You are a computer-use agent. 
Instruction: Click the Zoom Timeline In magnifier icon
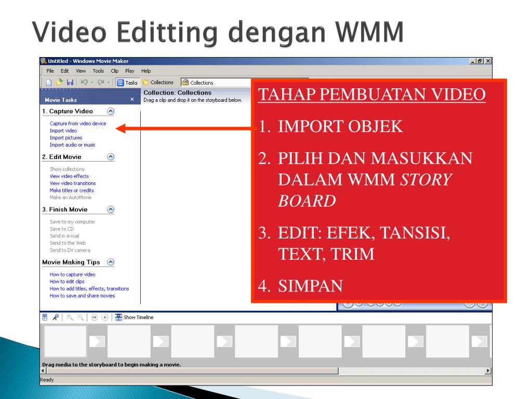click(70, 317)
